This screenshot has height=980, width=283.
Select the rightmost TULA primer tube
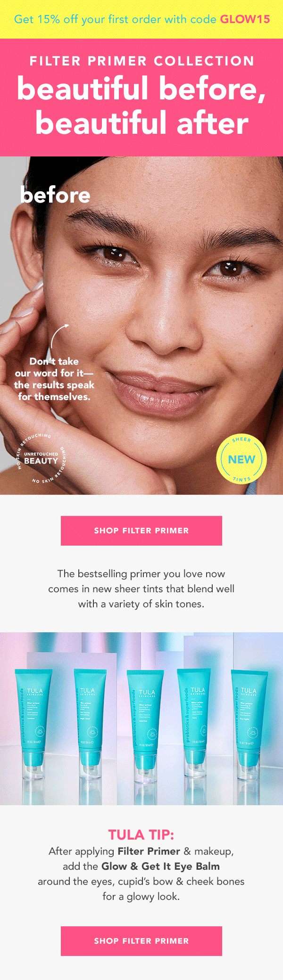click(249, 724)
